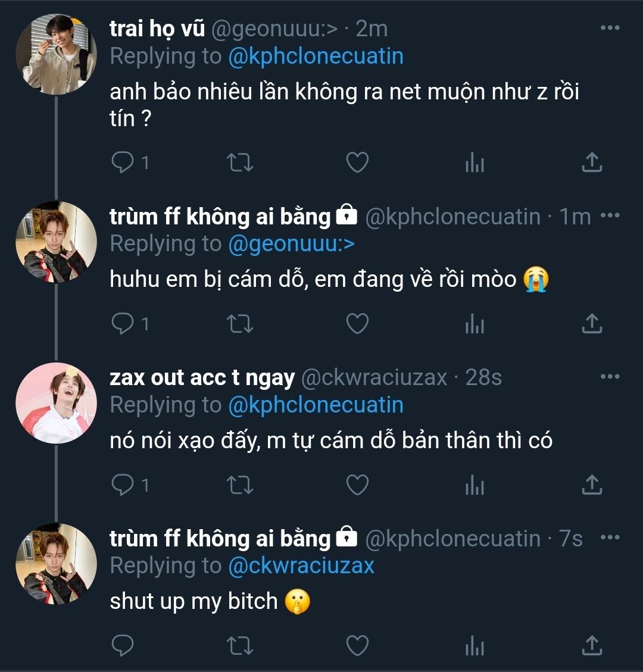
Task: Like the 'huhu em bị cám dỗ' tweet
Action: coord(357,323)
